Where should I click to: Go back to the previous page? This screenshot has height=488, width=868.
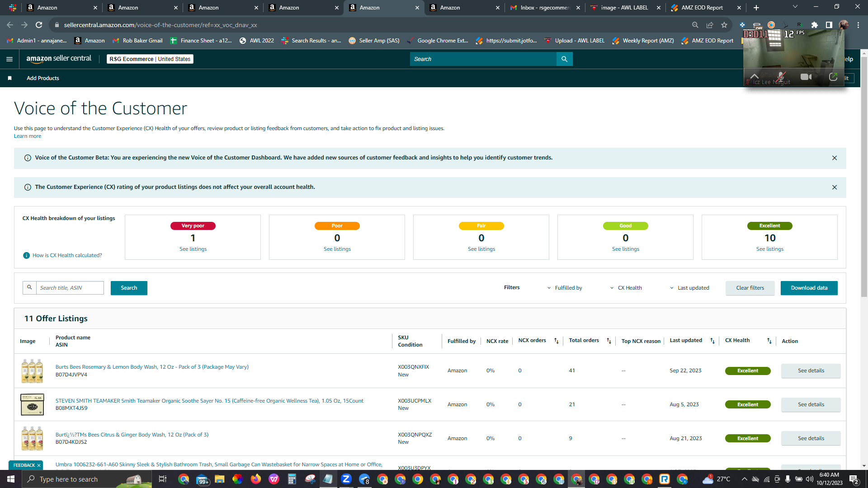(x=10, y=25)
